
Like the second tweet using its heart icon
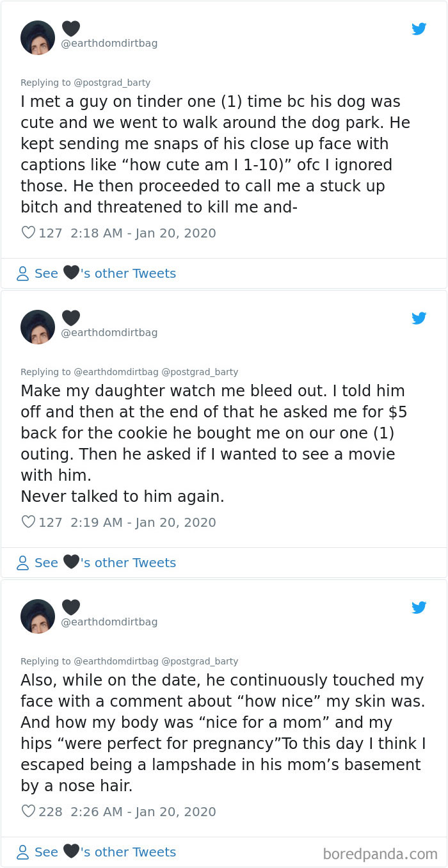[28, 522]
